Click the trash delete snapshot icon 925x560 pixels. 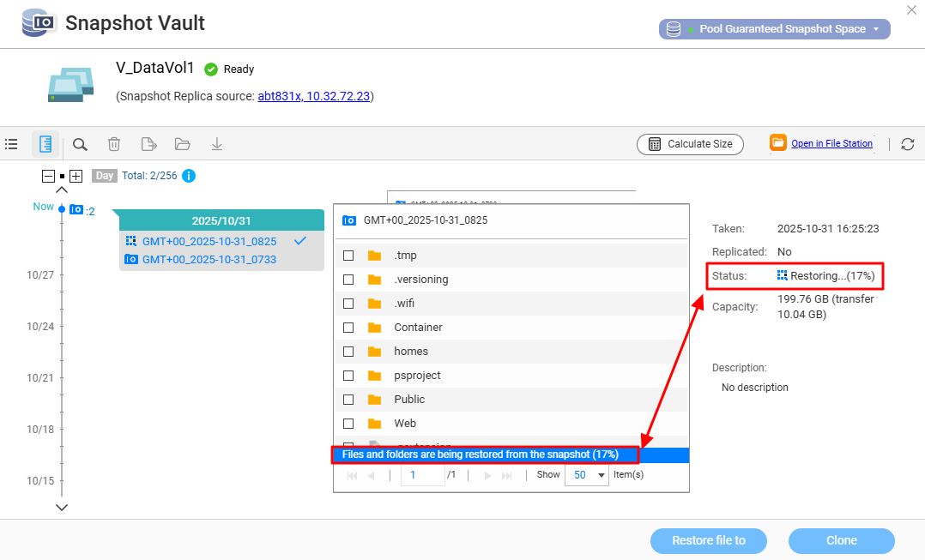coord(114,144)
